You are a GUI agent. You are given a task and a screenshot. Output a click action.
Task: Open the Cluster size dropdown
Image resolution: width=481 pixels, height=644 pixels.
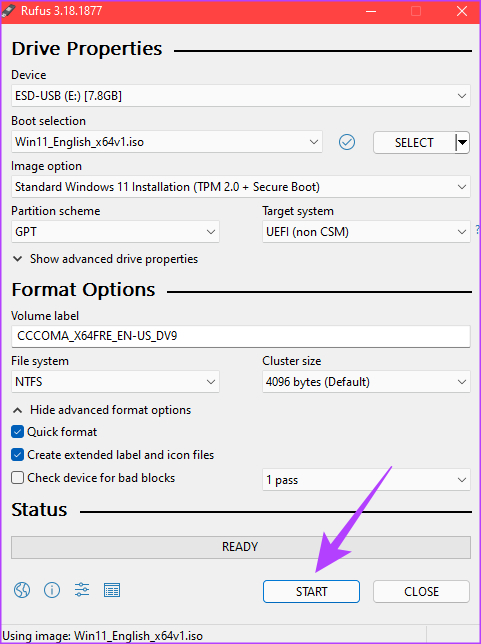(x=366, y=382)
